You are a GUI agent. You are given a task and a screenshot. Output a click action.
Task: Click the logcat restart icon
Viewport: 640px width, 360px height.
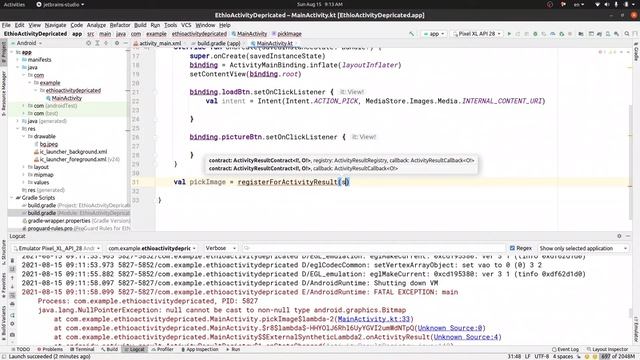pyautogui.click(x=12, y=315)
